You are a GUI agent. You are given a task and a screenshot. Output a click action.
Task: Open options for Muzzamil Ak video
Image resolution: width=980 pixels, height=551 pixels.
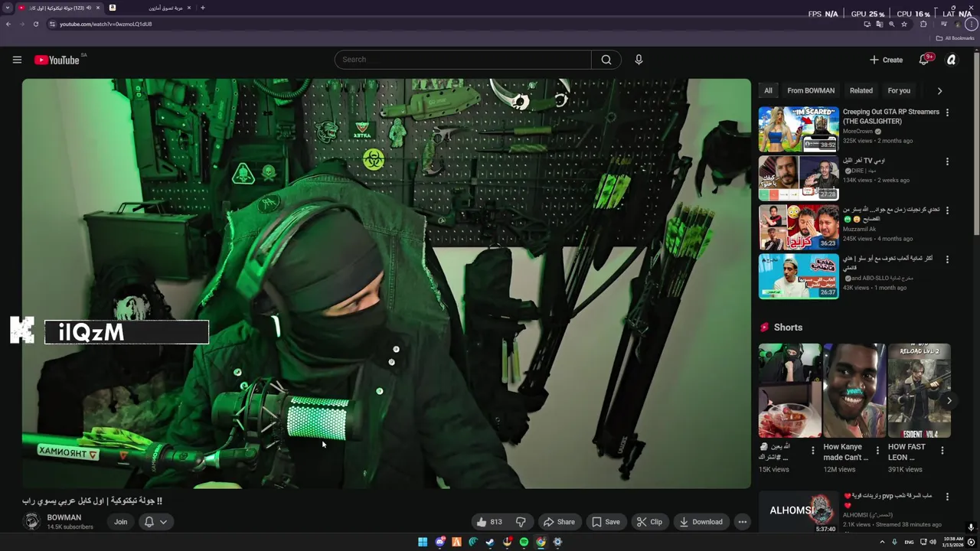[x=947, y=210]
